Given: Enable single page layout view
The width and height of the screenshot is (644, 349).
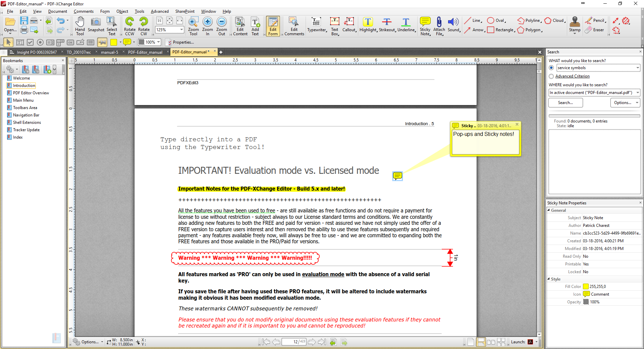Looking at the screenshot, I should [471, 342].
